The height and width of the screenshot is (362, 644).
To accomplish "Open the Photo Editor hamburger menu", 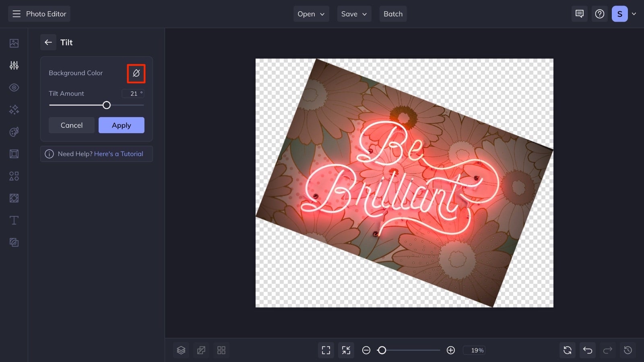I will pyautogui.click(x=16, y=14).
